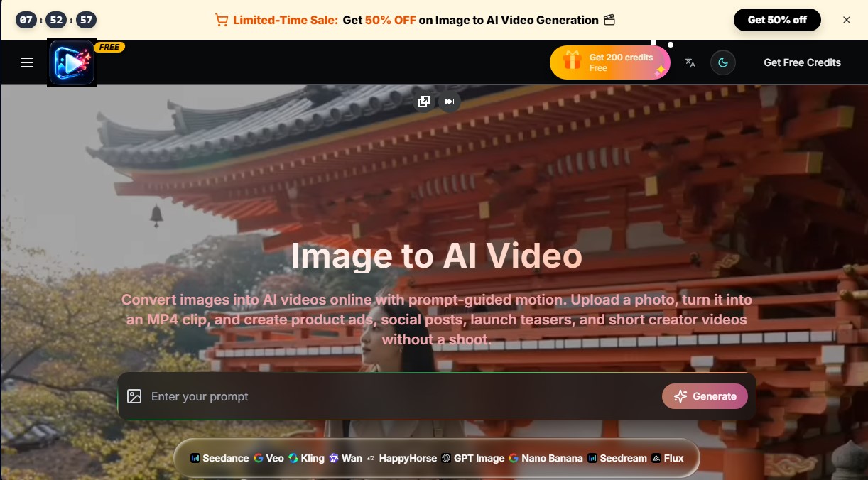This screenshot has height=480, width=868.
Task: Click the Get 200 credits Free button
Action: (610, 62)
